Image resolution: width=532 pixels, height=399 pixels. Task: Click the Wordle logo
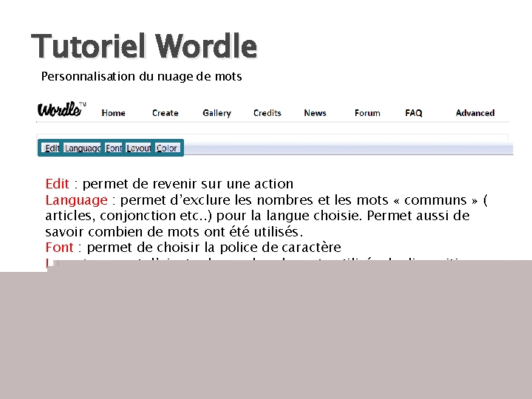click(x=61, y=109)
